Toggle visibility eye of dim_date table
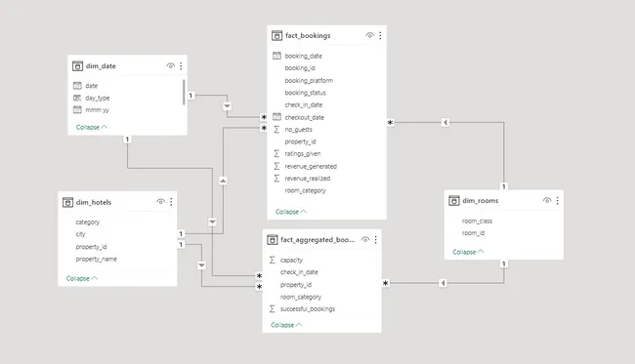Screen dimensions: 635x364 tap(170, 66)
